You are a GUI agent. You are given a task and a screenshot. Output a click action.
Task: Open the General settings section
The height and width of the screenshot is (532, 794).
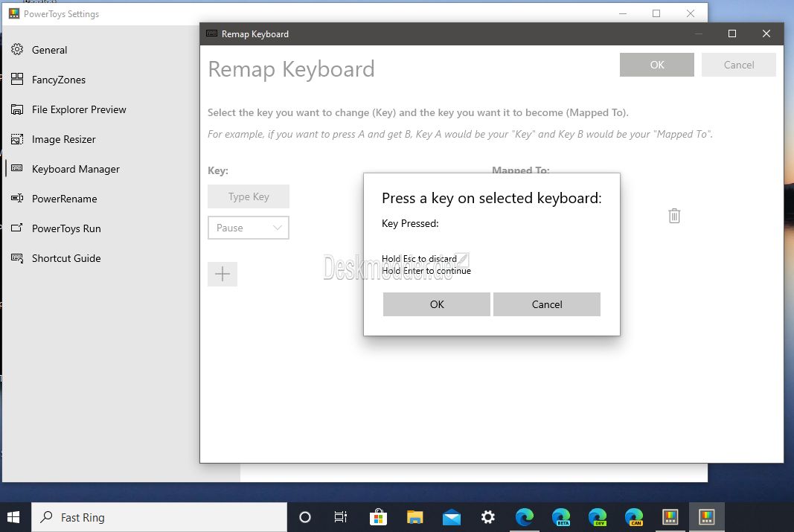pyautogui.click(x=50, y=50)
